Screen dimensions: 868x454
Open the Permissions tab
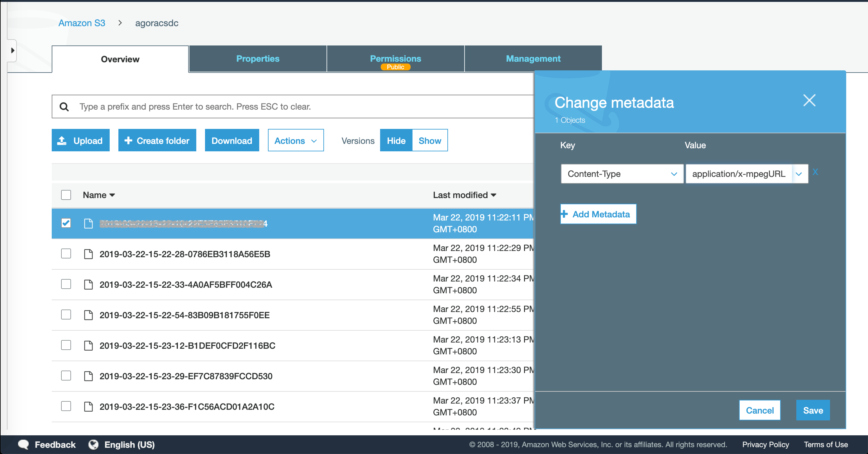coord(395,59)
